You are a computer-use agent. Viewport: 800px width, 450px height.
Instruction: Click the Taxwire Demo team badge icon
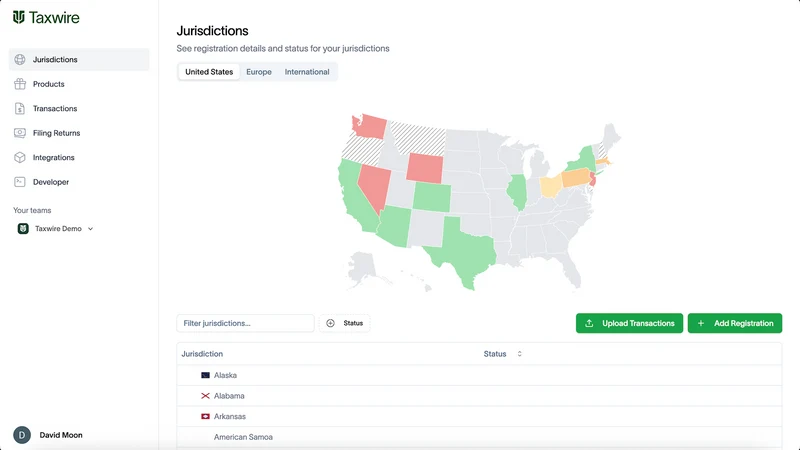pos(23,229)
